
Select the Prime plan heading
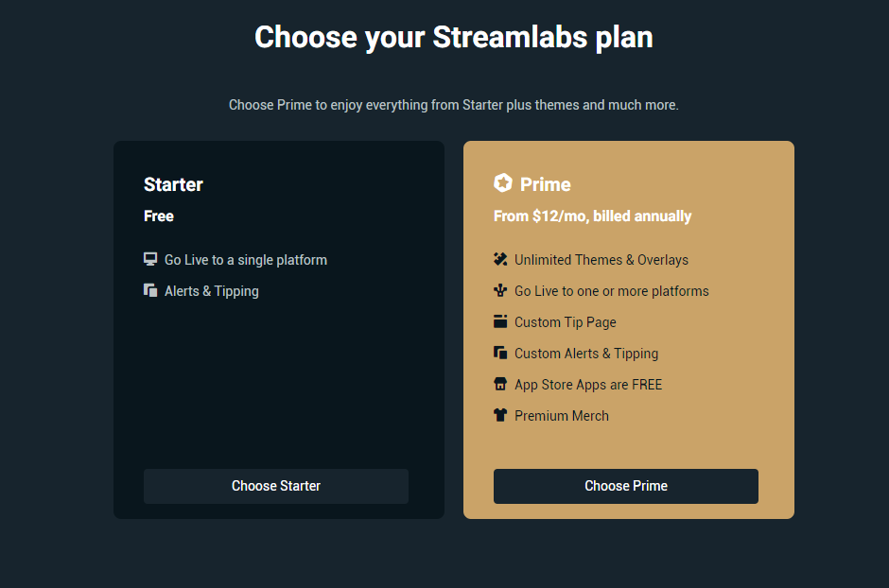(546, 184)
